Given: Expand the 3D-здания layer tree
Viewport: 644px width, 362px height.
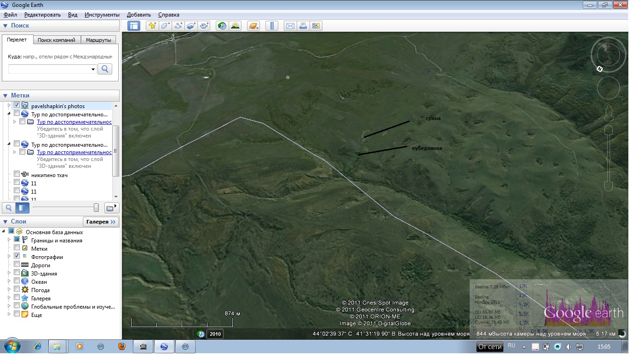Looking at the screenshot, I should point(9,273).
